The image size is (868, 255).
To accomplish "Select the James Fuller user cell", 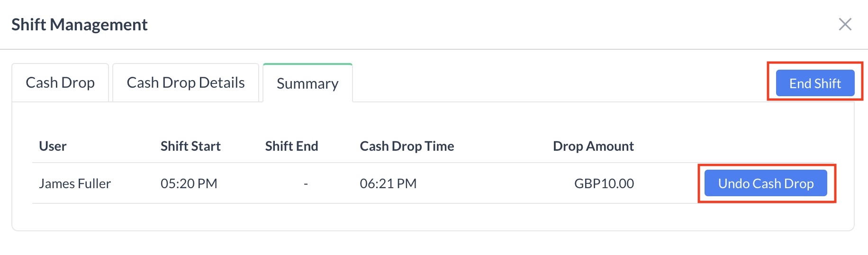I will [75, 183].
